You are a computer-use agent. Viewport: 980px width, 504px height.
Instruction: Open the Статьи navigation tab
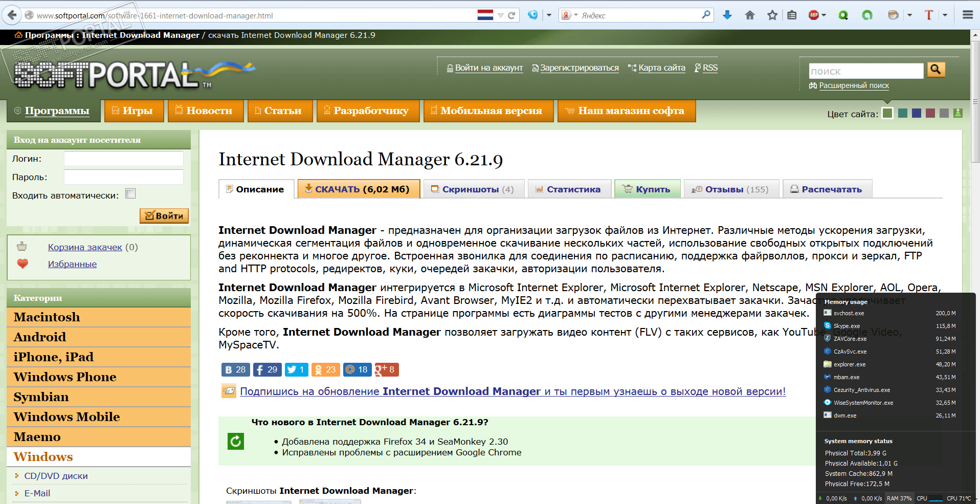[280, 111]
